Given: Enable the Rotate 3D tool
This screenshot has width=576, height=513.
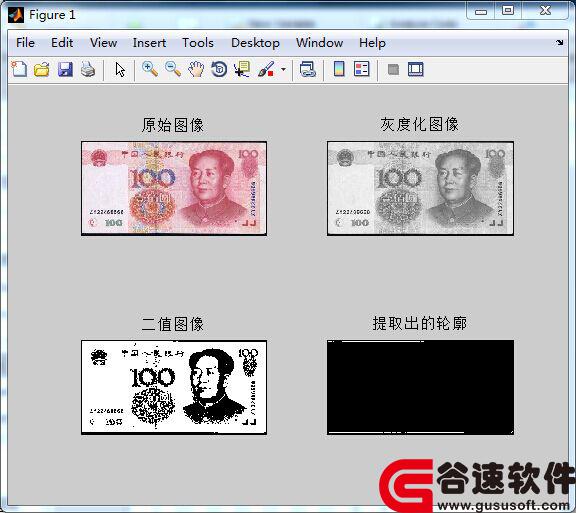Looking at the screenshot, I should point(219,69).
